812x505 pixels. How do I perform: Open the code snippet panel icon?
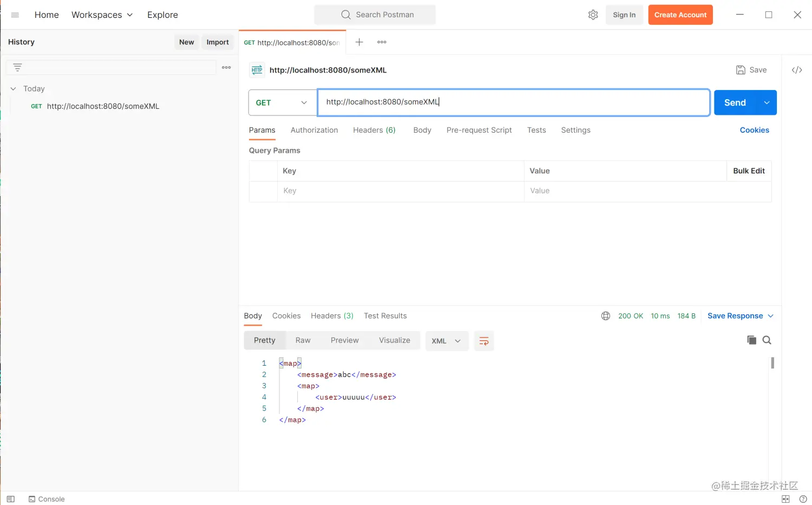797,70
